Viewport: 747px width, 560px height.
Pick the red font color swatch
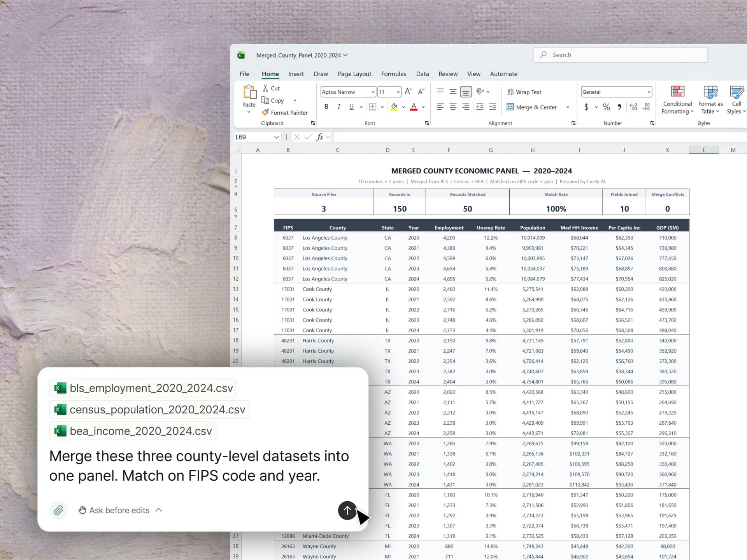tap(414, 107)
